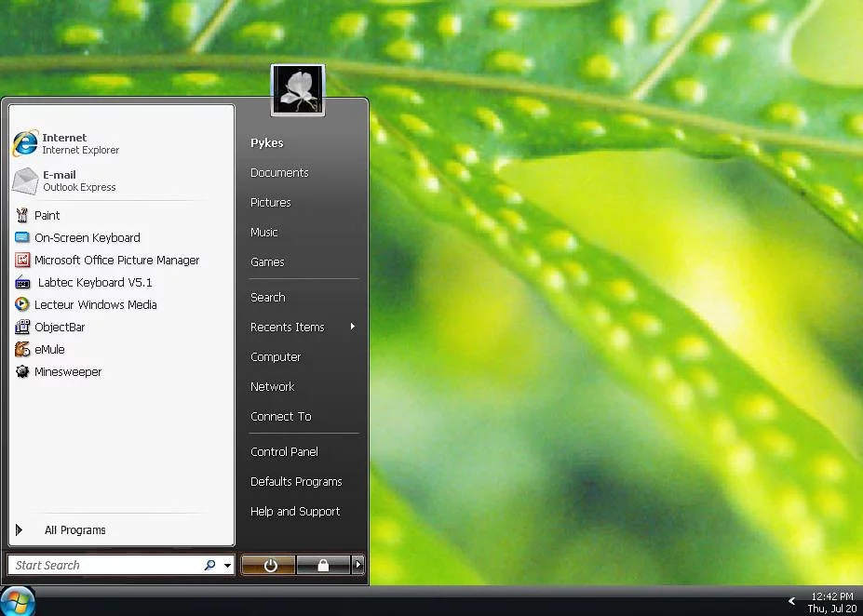Screen dimensions: 863x616
Task: Launch Minesweeper game icon
Action: (23, 372)
